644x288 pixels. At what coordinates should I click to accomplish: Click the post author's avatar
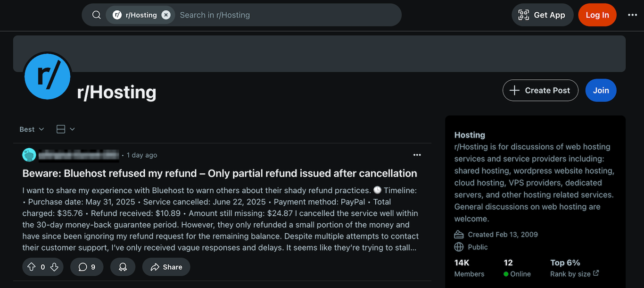tap(29, 155)
